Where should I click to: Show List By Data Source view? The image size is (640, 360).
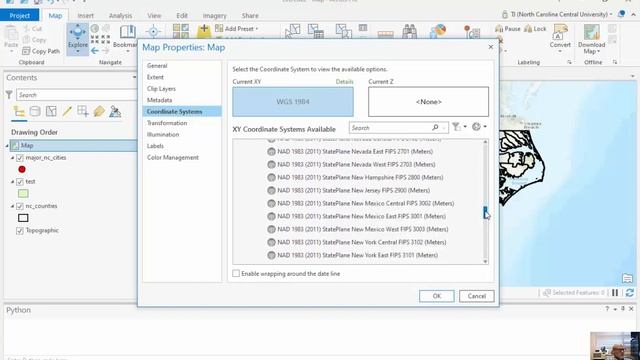(35, 111)
